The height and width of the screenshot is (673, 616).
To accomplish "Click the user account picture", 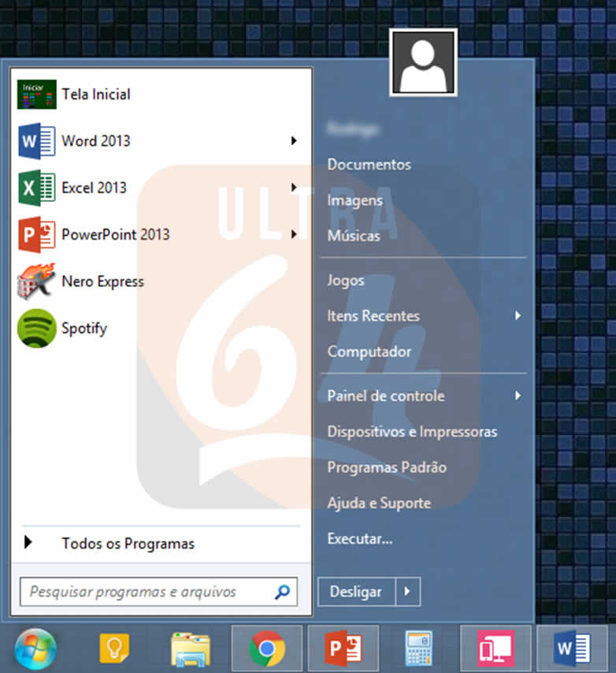I will pos(423,62).
